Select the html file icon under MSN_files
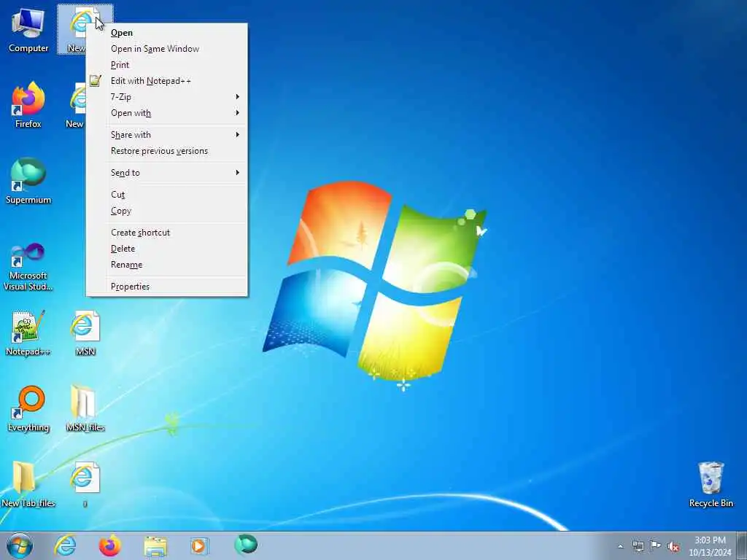This screenshot has height=560, width=747. tap(85, 484)
